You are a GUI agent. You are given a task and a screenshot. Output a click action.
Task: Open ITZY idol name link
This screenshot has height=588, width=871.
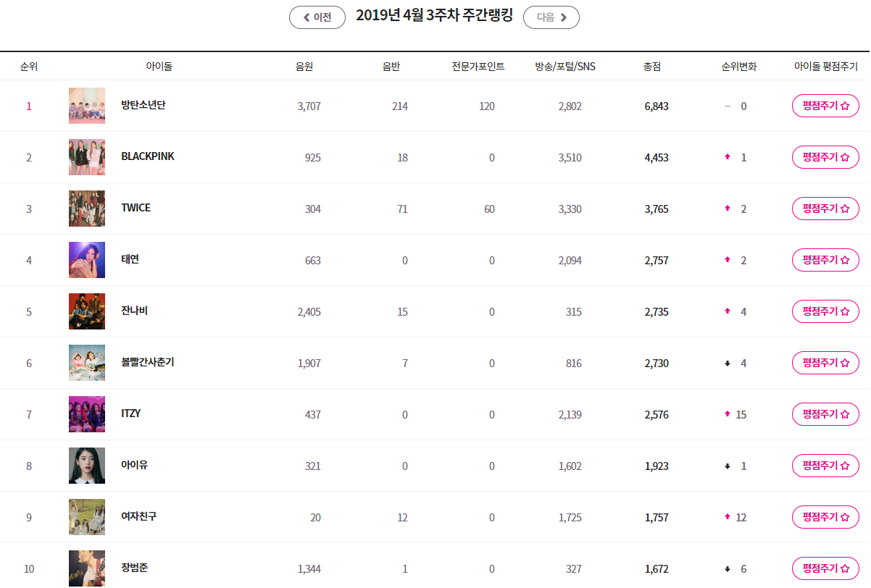coord(131,413)
